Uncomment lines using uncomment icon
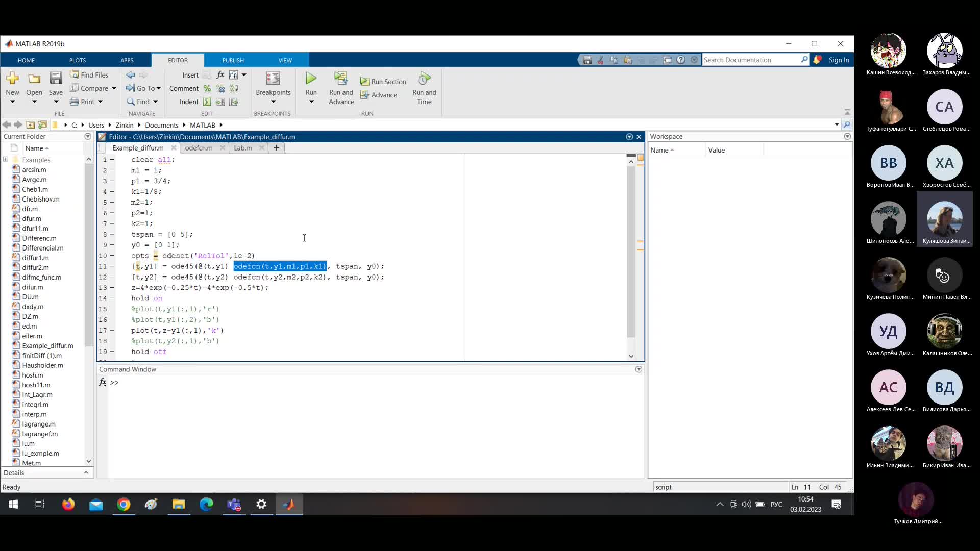Image resolution: width=980 pixels, height=551 pixels. [x=220, y=88]
